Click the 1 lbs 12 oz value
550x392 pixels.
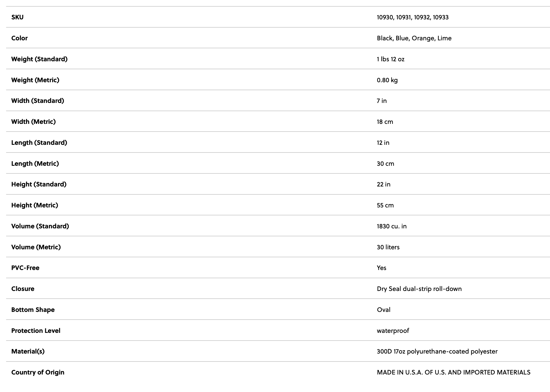390,59
